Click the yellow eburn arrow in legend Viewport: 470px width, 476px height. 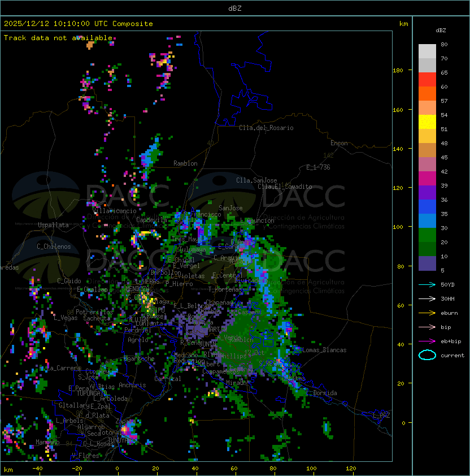(x=427, y=313)
